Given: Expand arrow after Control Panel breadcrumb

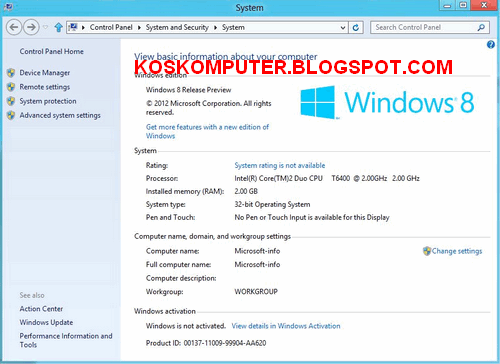Looking at the screenshot, I should click(x=139, y=28).
